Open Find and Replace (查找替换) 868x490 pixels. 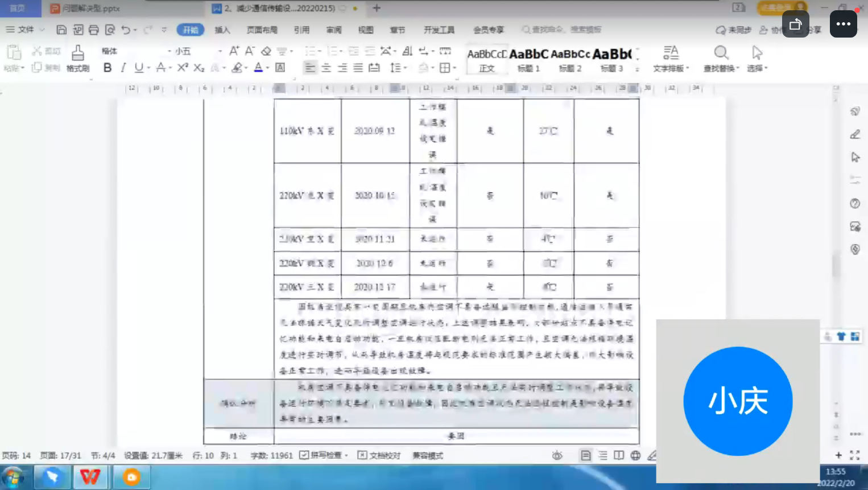click(x=721, y=59)
